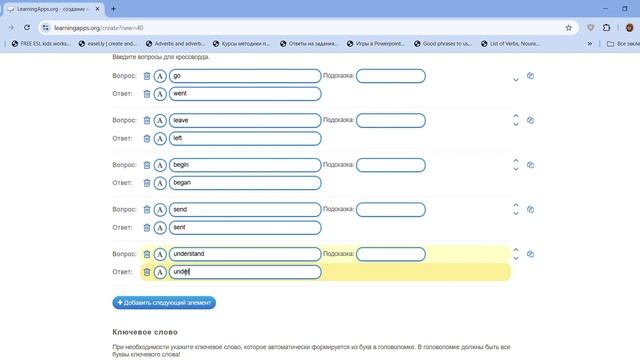Open 'easel.ly | create and...' bookmark

[107, 43]
